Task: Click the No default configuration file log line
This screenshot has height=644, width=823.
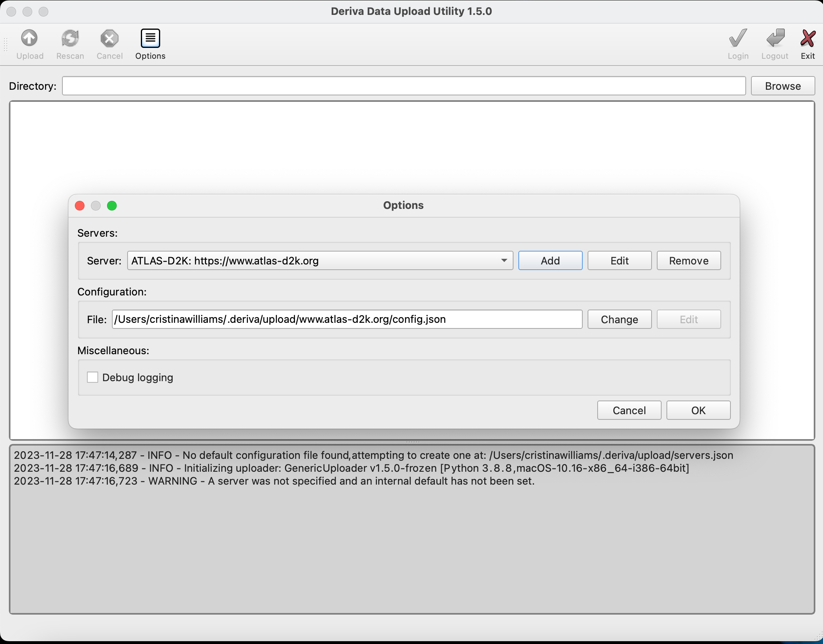Action: click(373, 455)
